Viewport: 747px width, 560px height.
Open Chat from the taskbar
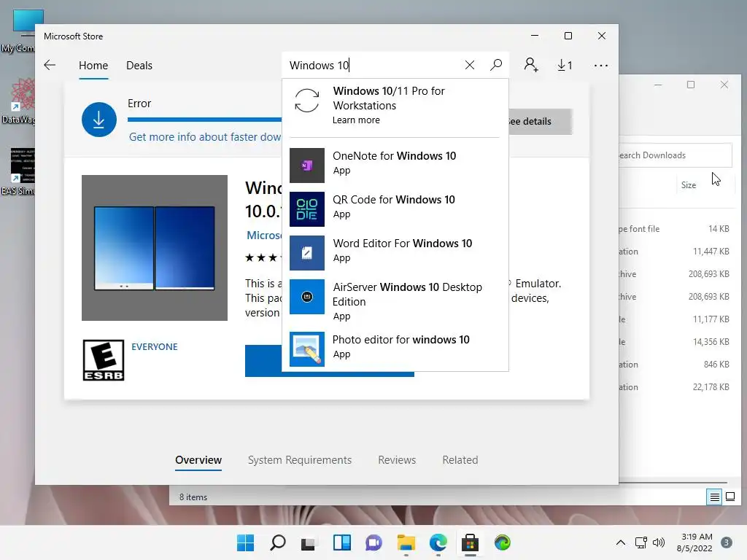374,542
